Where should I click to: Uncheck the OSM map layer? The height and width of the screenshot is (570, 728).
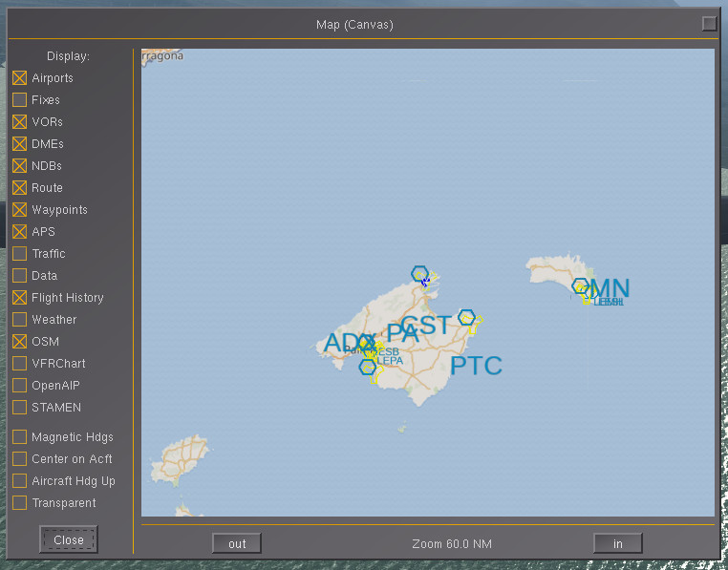click(x=19, y=342)
